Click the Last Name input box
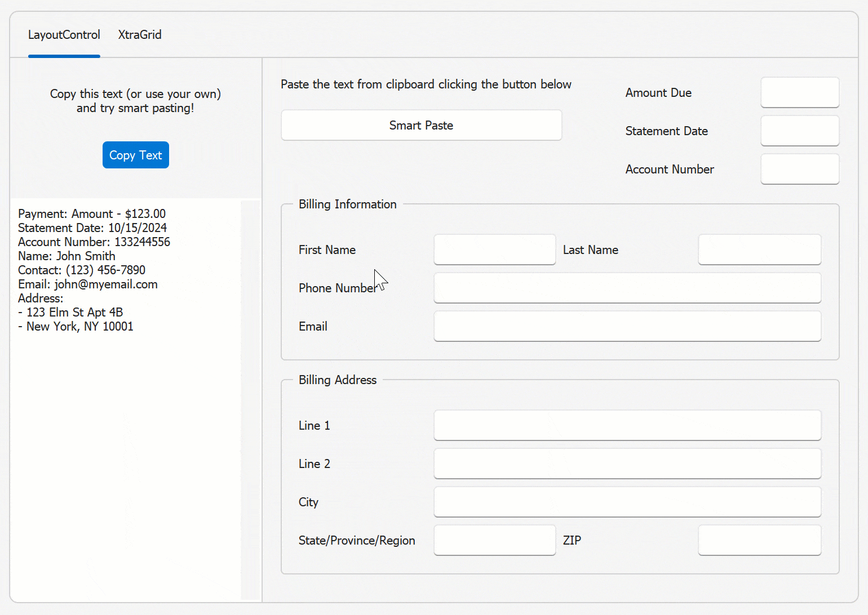Screen dimensions: 868x615 coord(759,249)
